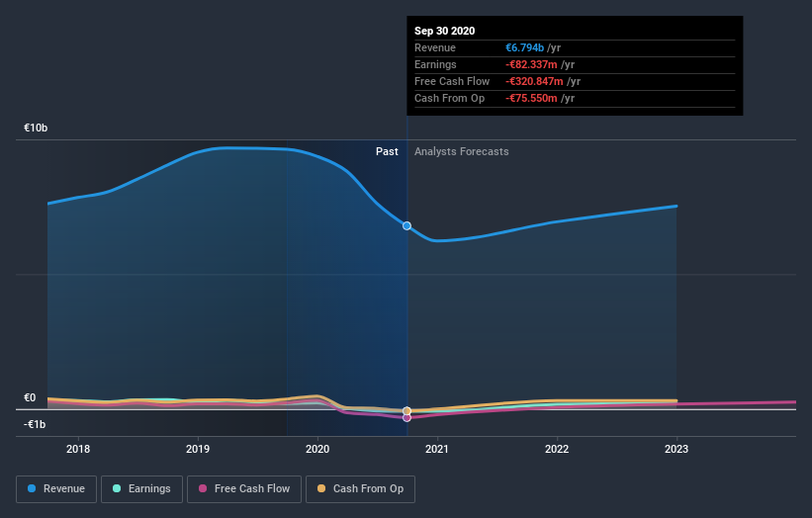Click the -€82.337m earnings value in tooltip

[x=531, y=64]
